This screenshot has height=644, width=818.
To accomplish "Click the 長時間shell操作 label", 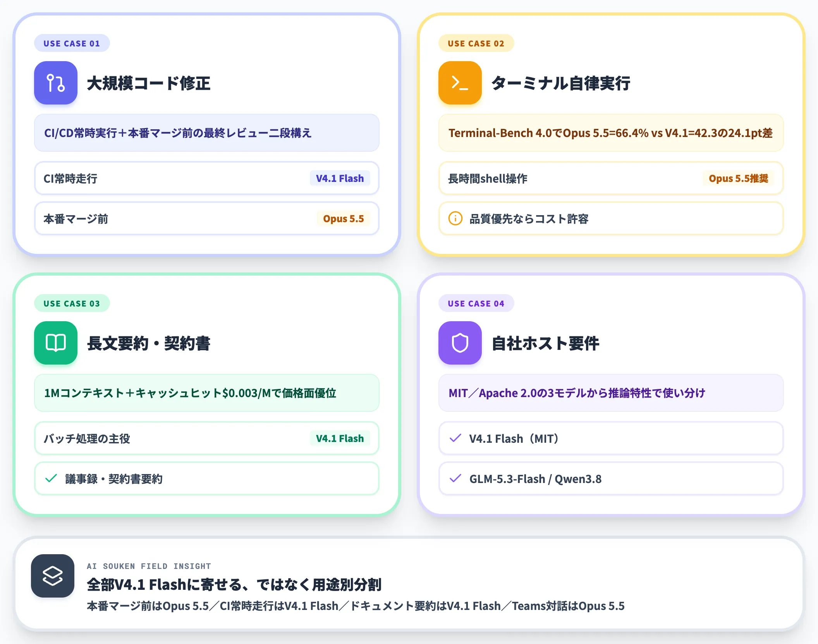I will click(x=488, y=179).
